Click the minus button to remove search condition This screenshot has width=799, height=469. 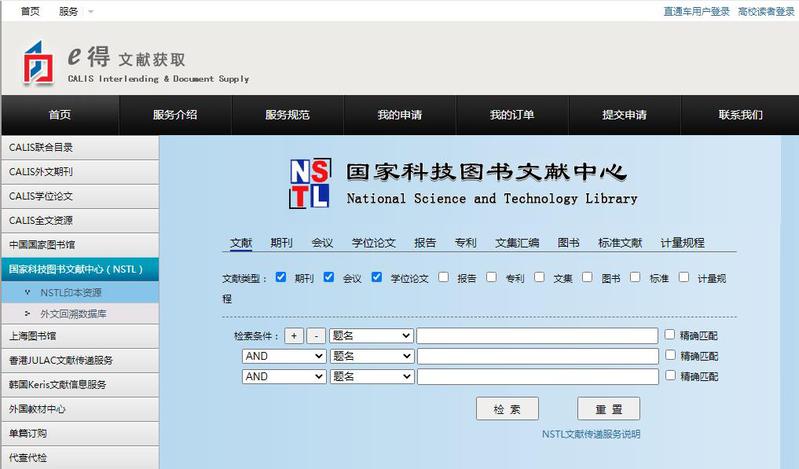(315, 336)
